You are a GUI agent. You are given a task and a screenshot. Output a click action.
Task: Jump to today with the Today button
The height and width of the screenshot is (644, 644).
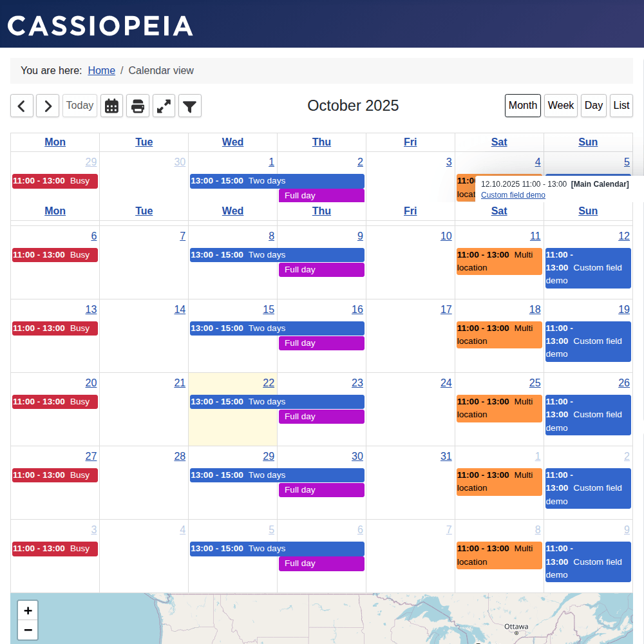coord(79,105)
